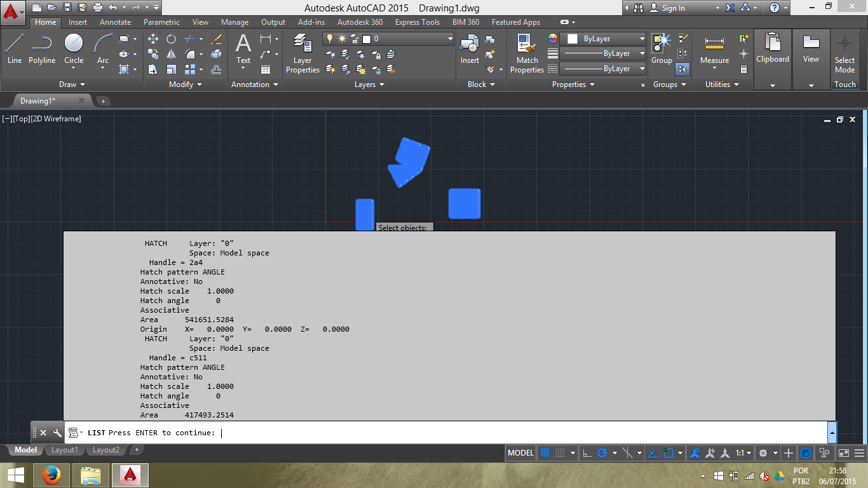The height and width of the screenshot is (488, 868).
Task: Open the layer selection dropdown showing layer 0
Action: (450, 39)
